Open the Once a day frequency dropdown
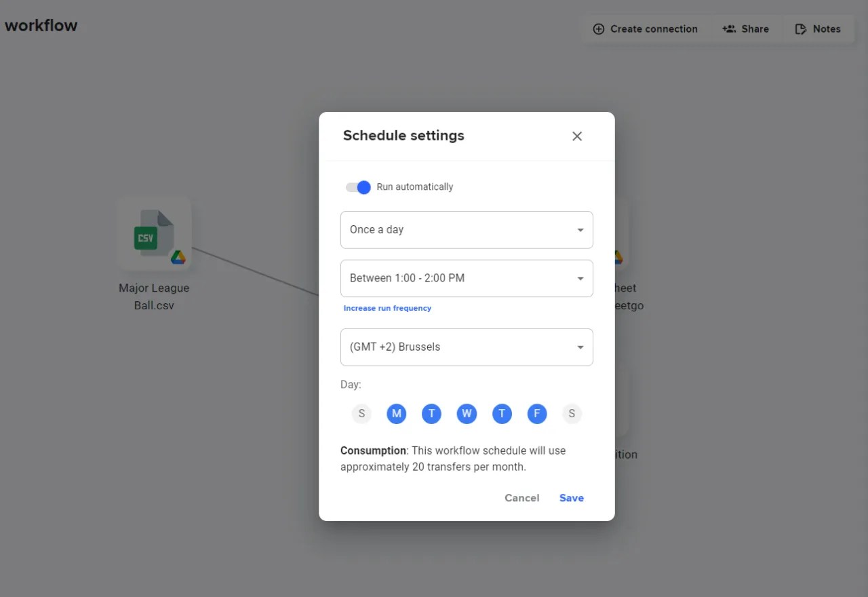Viewport: 868px width, 597px height. (467, 229)
